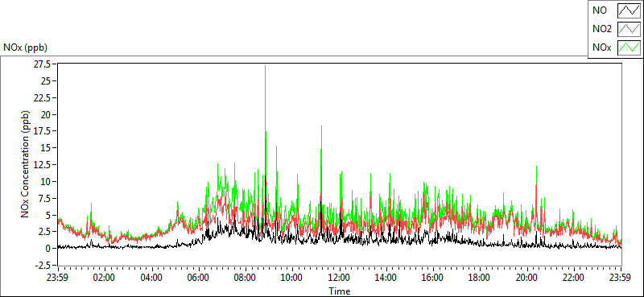Click the NO black line legend icon

pyautogui.click(x=630, y=11)
